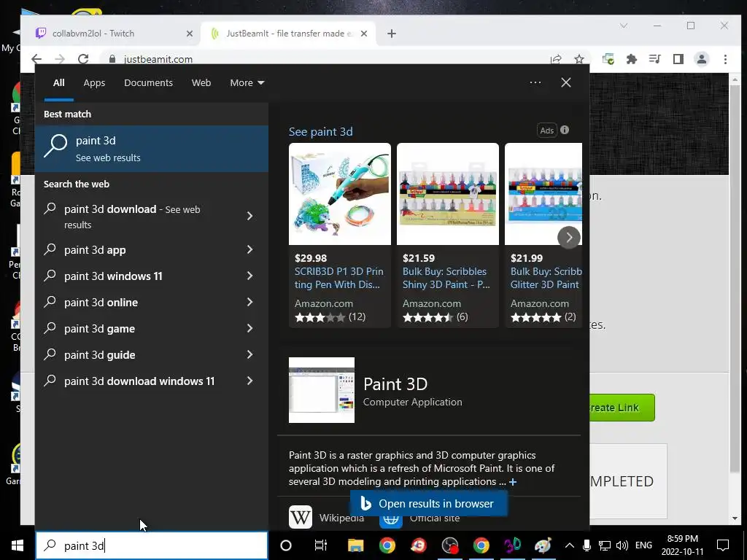Screen dimensions: 747x560
Task: Open Chrome three-dot menu
Action: pos(725,59)
